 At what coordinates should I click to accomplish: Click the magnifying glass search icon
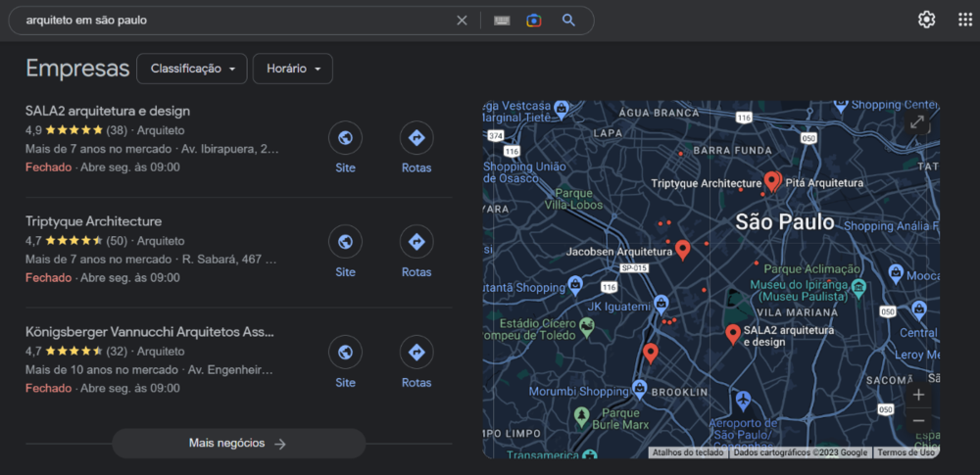(x=568, y=21)
